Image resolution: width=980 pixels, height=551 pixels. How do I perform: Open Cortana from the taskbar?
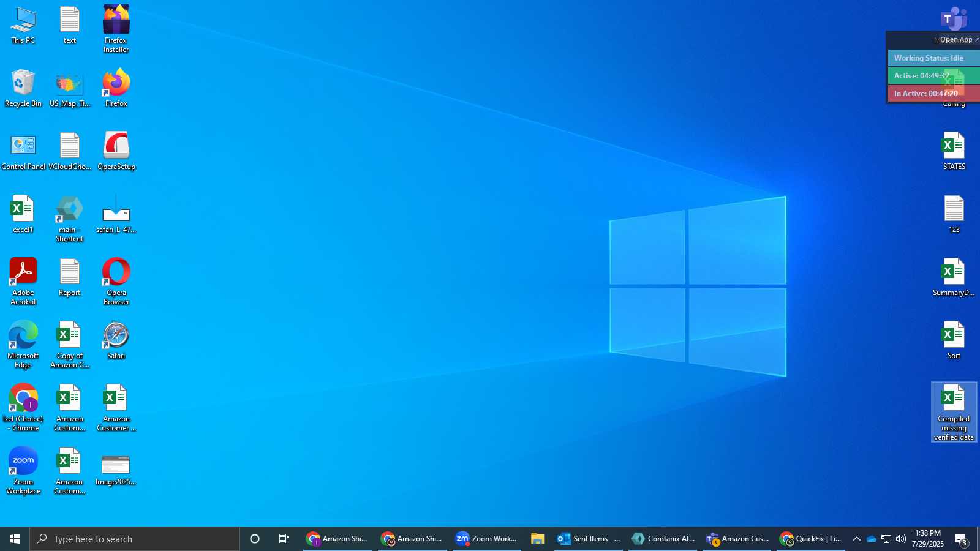point(255,539)
